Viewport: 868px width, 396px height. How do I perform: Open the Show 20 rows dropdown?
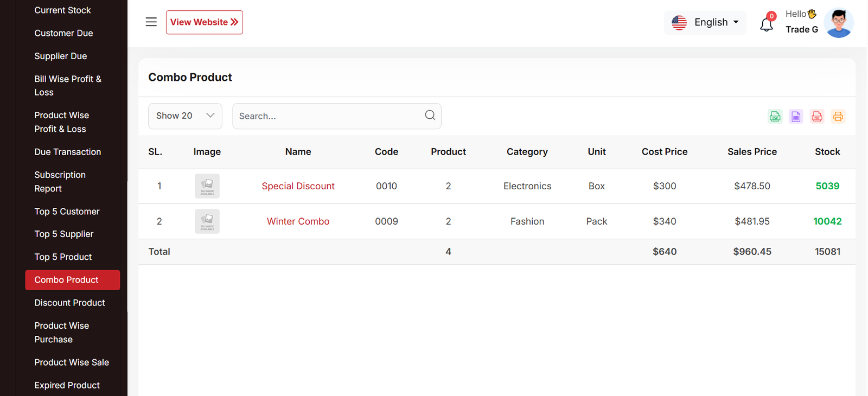click(x=185, y=116)
